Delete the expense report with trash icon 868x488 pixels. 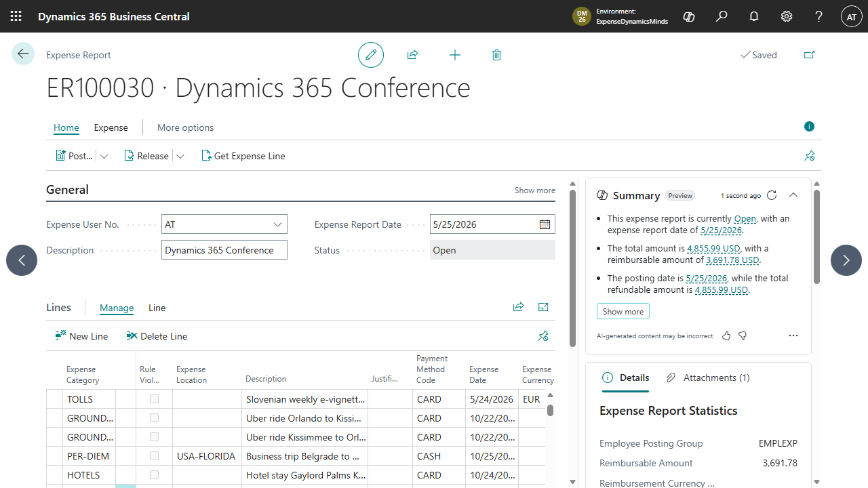(x=496, y=55)
